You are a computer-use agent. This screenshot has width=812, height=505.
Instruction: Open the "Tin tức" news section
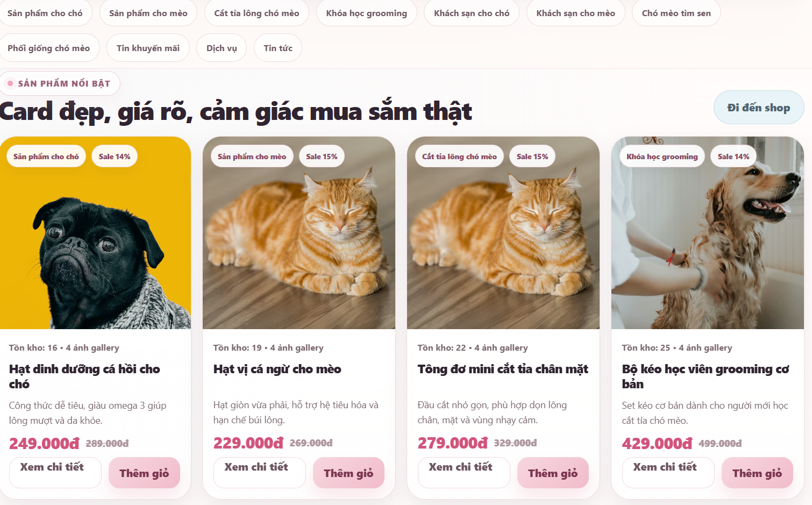(277, 47)
